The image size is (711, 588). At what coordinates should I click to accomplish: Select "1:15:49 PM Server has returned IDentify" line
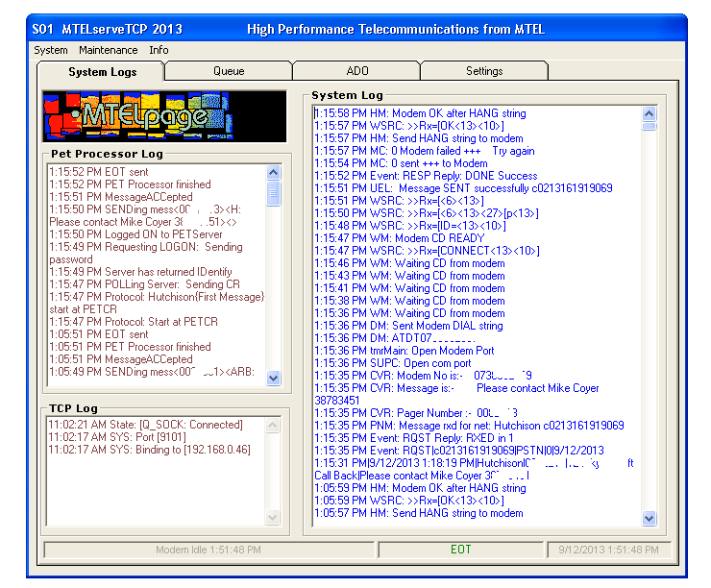[x=140, y=272]
